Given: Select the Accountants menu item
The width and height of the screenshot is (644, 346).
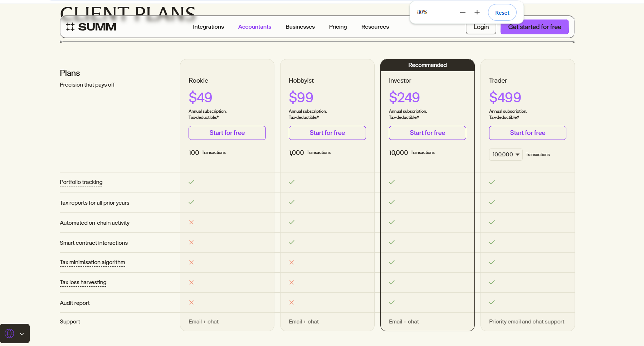Looking at the screenshot, I should pyautogui.click(x=255, y=26).
